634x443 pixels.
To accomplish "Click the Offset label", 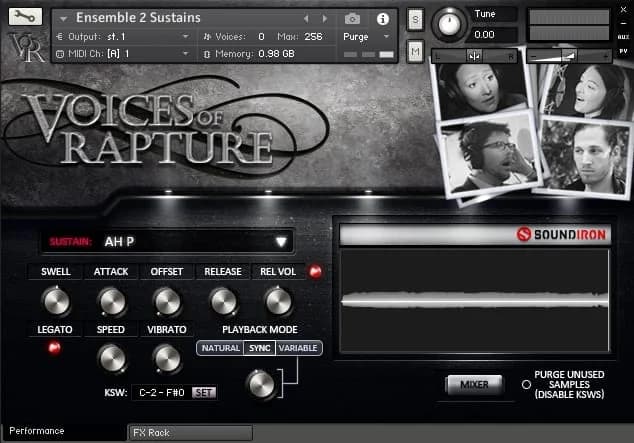I will click(167, 272).
